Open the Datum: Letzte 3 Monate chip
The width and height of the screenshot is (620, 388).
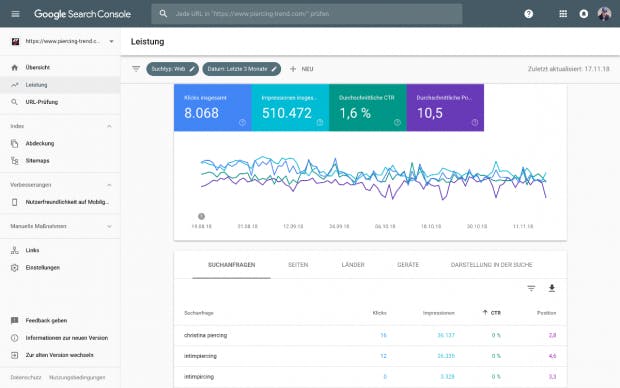click(242, 69)
